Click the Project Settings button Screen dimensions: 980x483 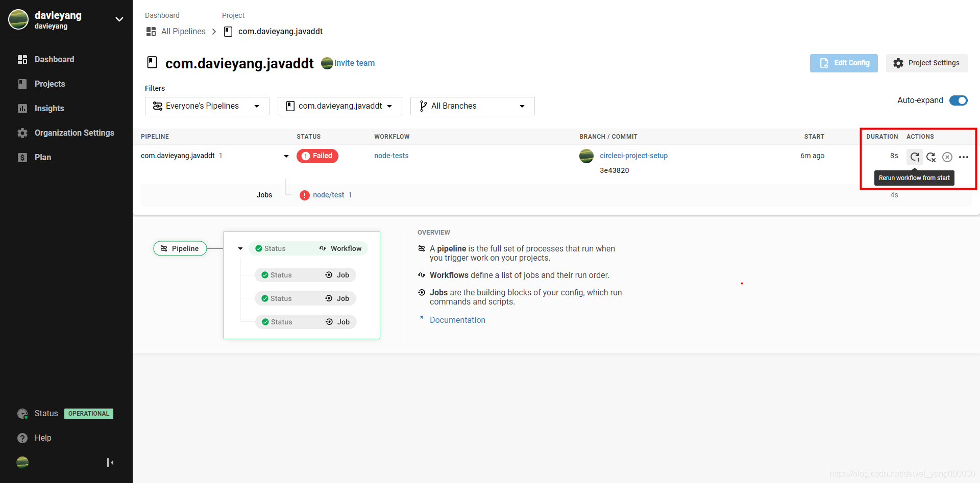[x=927, y=63]
